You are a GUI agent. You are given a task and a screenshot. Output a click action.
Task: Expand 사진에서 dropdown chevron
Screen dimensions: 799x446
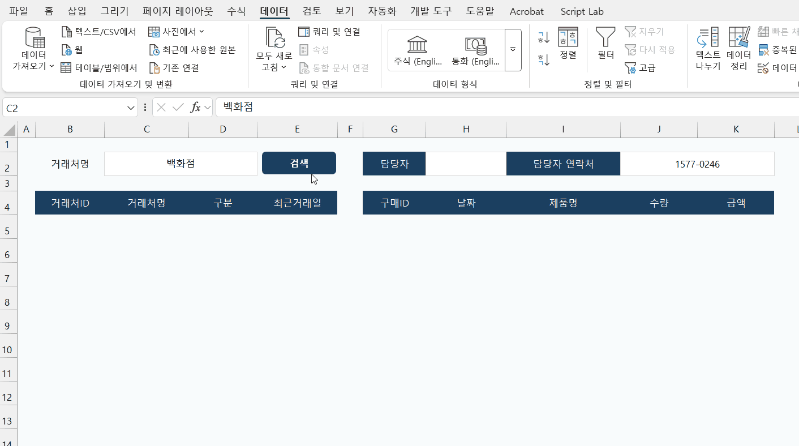pyautogui.click(x=202, y=32)
